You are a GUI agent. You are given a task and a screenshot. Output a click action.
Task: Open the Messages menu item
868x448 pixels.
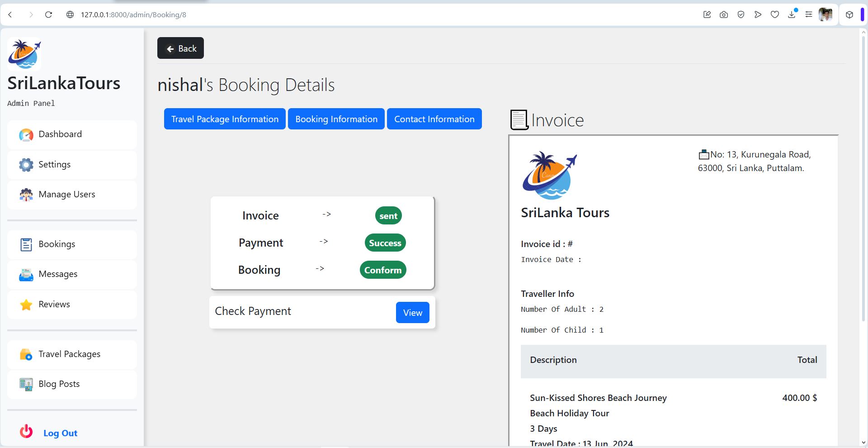(72, 274)
